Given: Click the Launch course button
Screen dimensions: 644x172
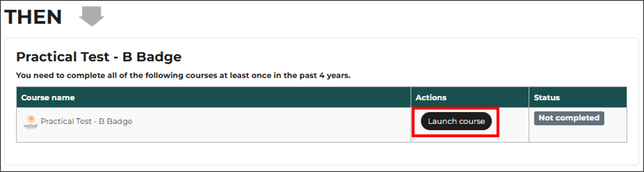Looking at the screenshot, I should [x=456, y=121].
